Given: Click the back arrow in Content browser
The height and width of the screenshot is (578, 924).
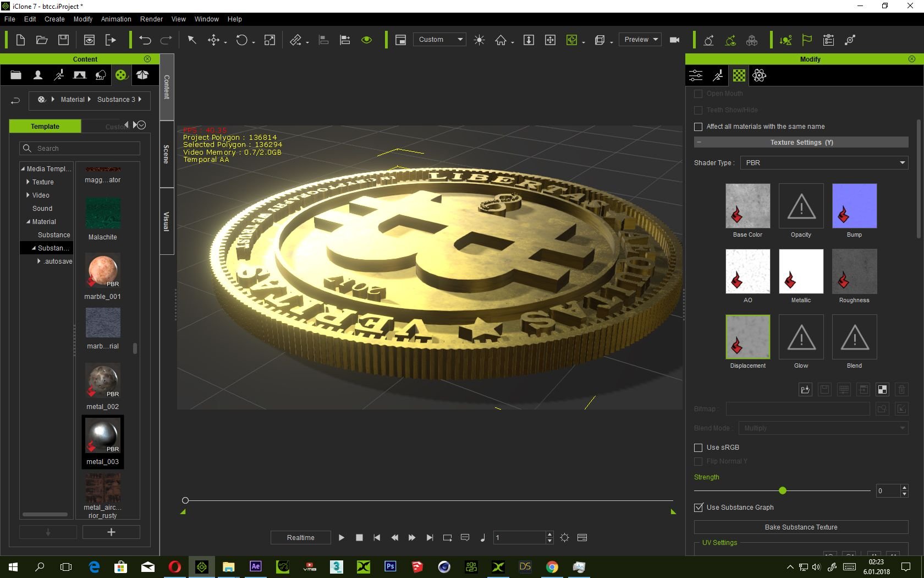Looking at the screenshot, I should 15,100.
